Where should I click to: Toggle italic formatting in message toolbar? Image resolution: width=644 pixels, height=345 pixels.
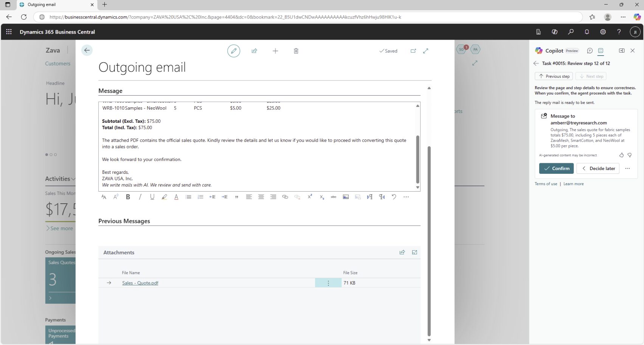(140, 197)
